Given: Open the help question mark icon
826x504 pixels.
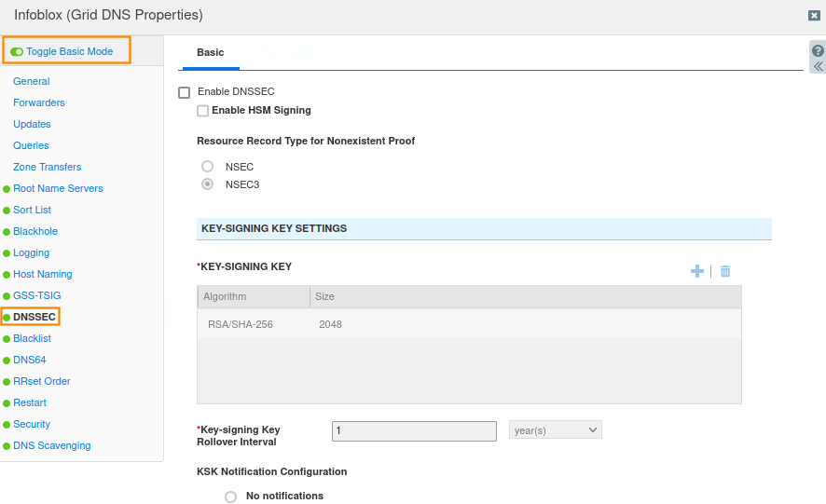Looking at the screenshot, I should pyautogui.click(x=818, y=50).
